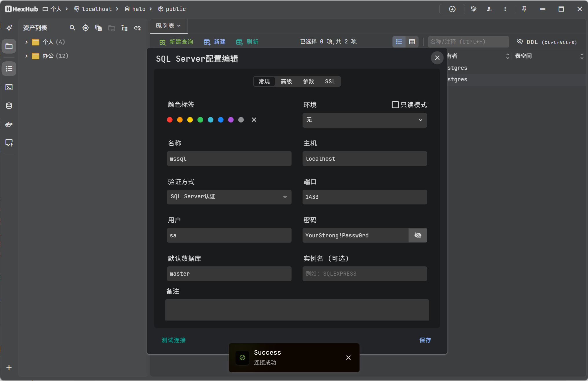This screenshot has width=588, height=381.
Task: Select the 参数 tab
Action: pos(308,81)
